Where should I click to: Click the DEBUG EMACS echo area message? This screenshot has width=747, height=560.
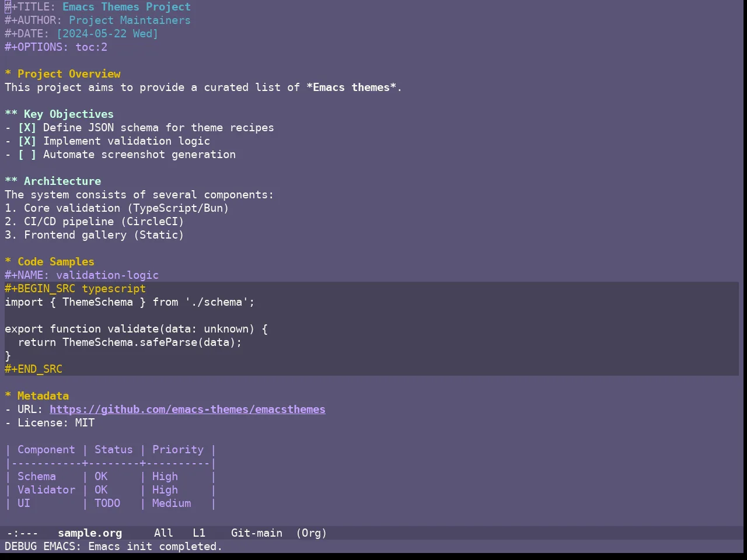tap(113, 547)
